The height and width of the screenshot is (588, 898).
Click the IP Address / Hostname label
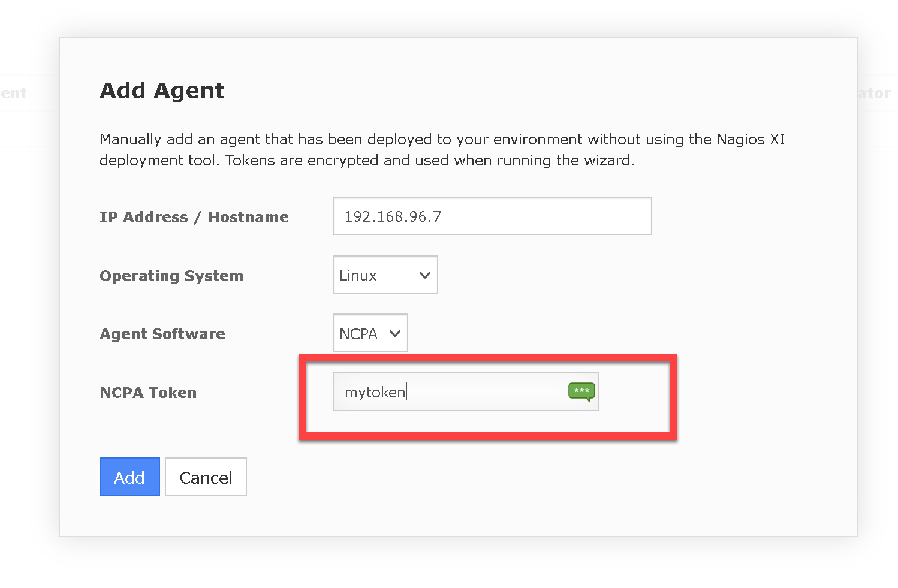[x=194, y=217]
